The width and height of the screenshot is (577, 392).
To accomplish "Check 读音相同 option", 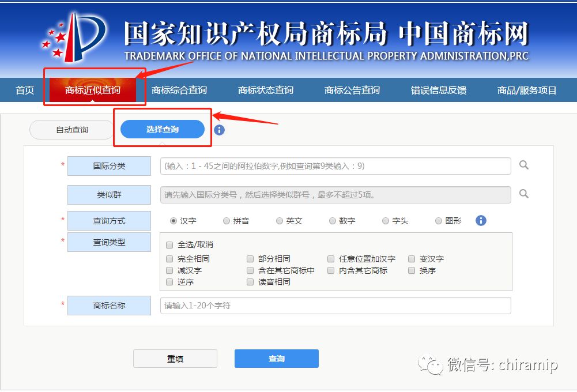I will click(x=250, y=282).
